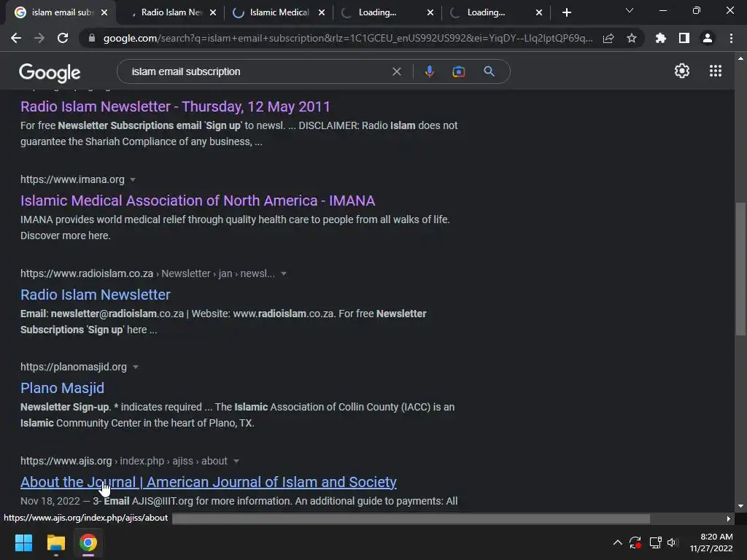
Task: Click the Chrome taskbar icon
Action: pyautogui.click(x=88, y=542)
